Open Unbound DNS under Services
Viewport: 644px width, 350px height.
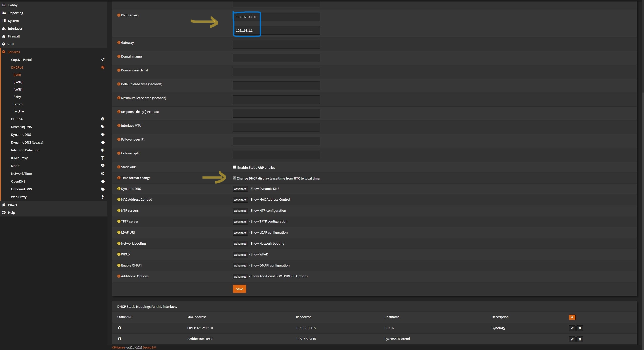[21, 189]
